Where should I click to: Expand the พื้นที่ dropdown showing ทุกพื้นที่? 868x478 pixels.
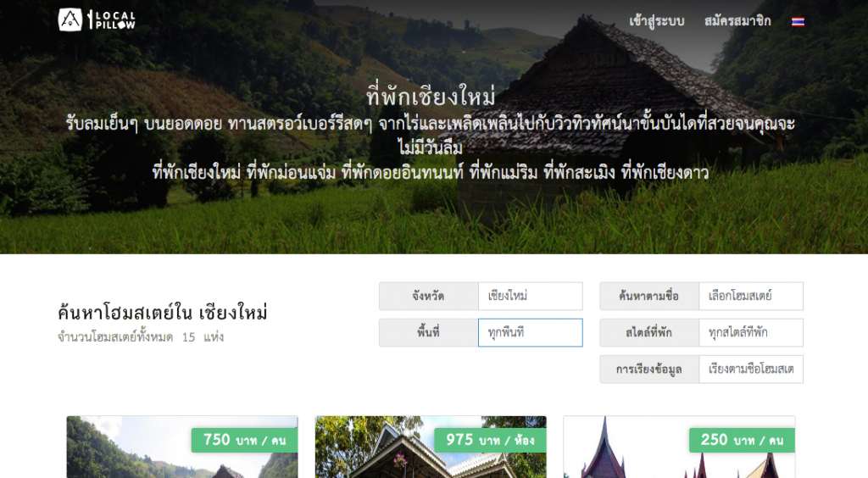point(531,332)
